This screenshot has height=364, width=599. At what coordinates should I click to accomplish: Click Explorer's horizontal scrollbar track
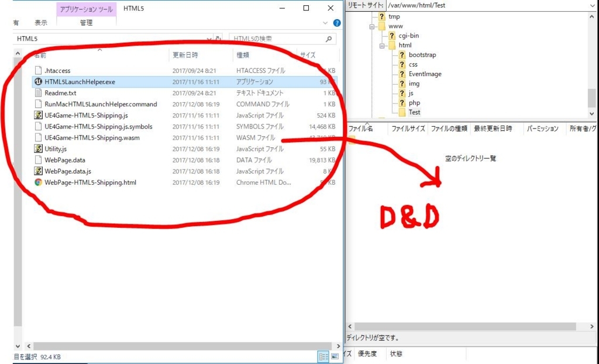(183, 346)
